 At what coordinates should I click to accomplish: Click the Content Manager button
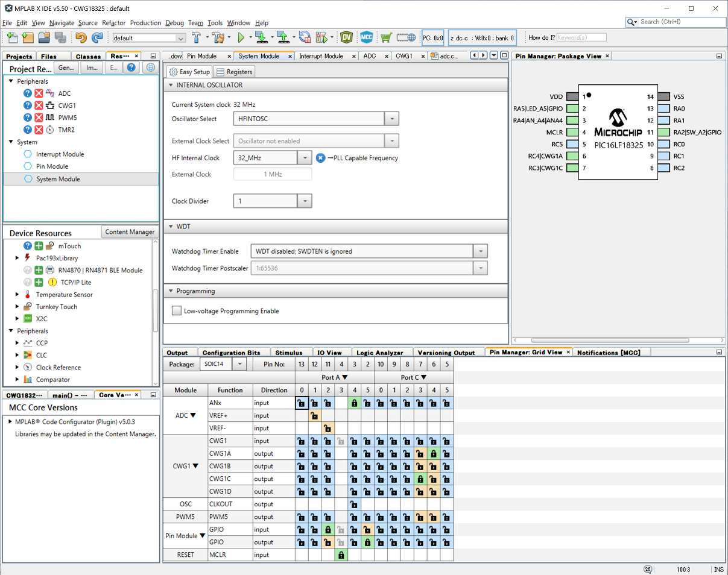coord(130,232)
